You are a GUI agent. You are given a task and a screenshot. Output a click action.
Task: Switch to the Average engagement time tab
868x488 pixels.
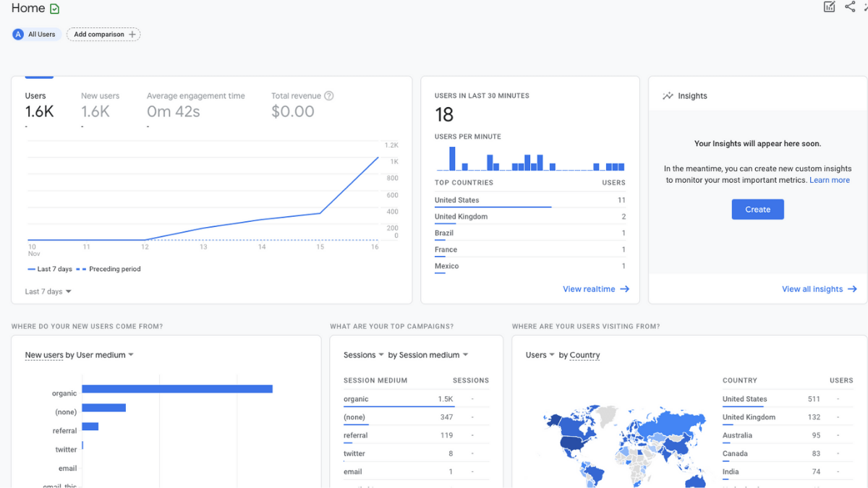pos(196,104)
